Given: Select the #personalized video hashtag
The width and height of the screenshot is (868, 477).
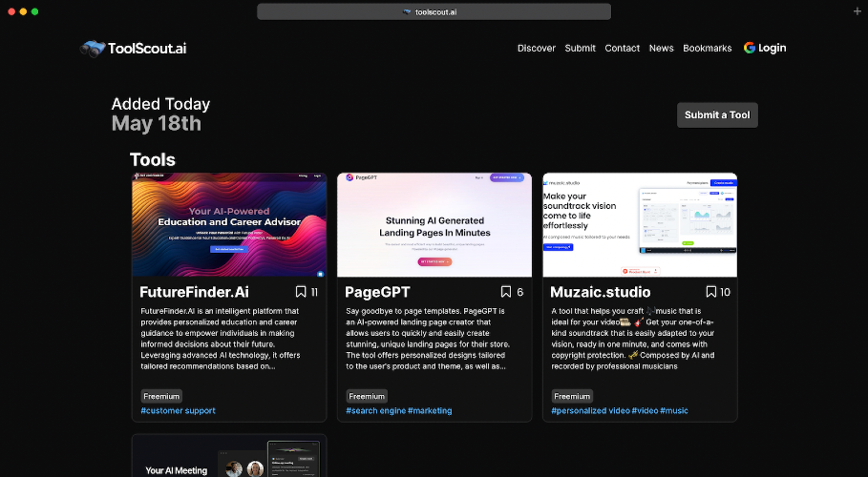Looking at the screenshot, I should point(591,410).
